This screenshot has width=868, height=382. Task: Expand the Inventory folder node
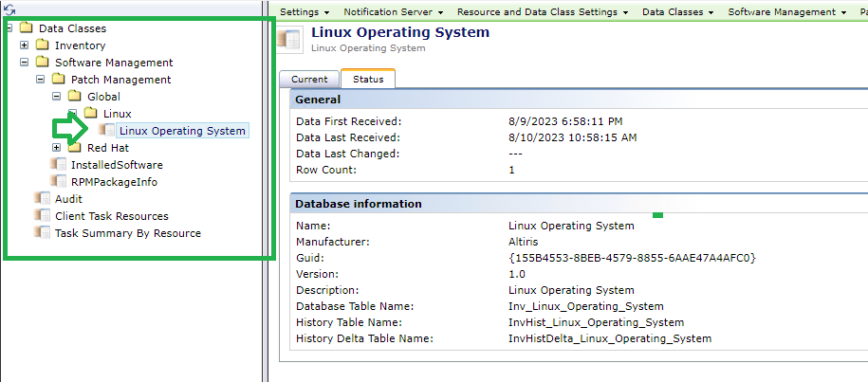(x=25, y=45)
